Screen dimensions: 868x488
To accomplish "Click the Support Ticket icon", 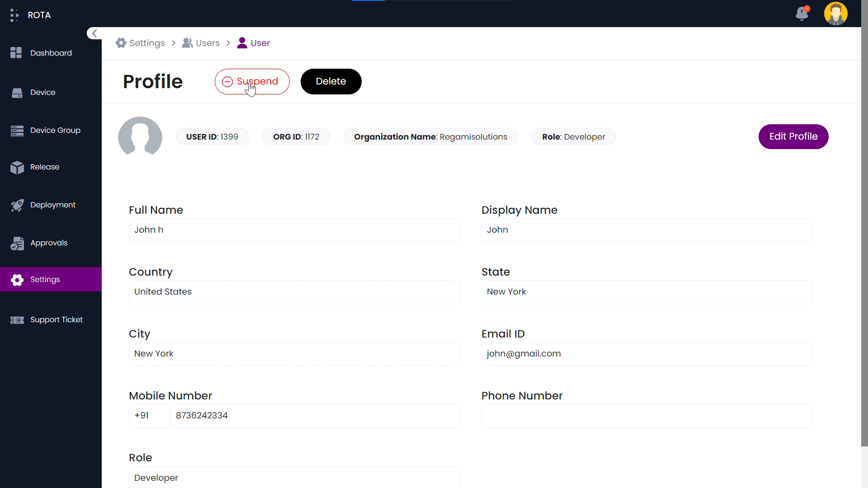I will [x=17, y=320].
